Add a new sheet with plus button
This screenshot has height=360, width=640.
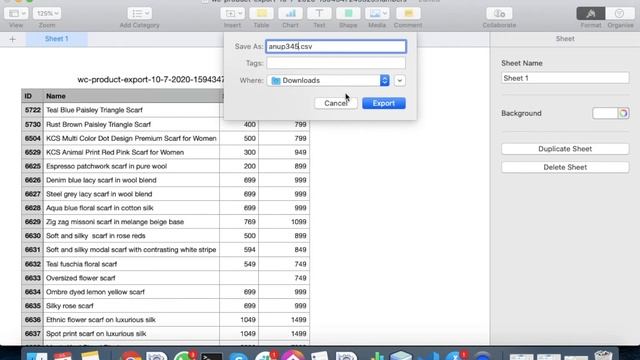click(x=12, y=39)
